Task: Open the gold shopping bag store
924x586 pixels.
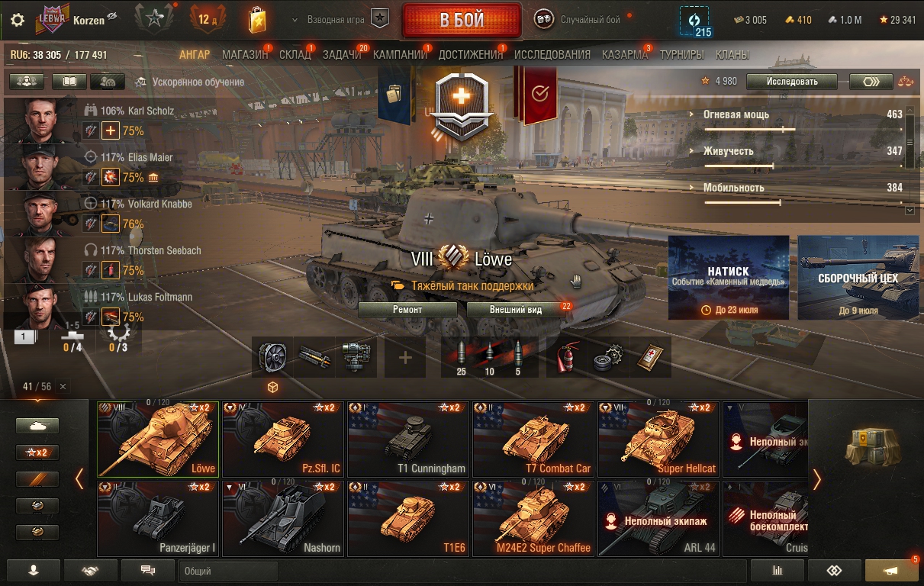Action: pyautogui.click(x=257, y=20)
